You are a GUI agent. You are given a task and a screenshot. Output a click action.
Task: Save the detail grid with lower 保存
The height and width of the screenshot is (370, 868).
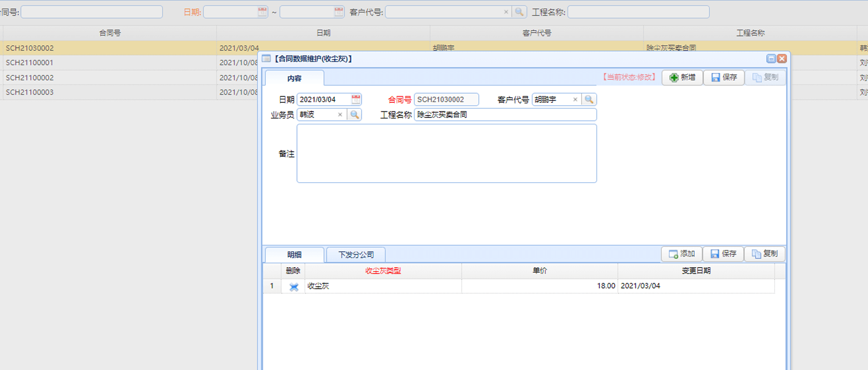[x=724, y=254]
